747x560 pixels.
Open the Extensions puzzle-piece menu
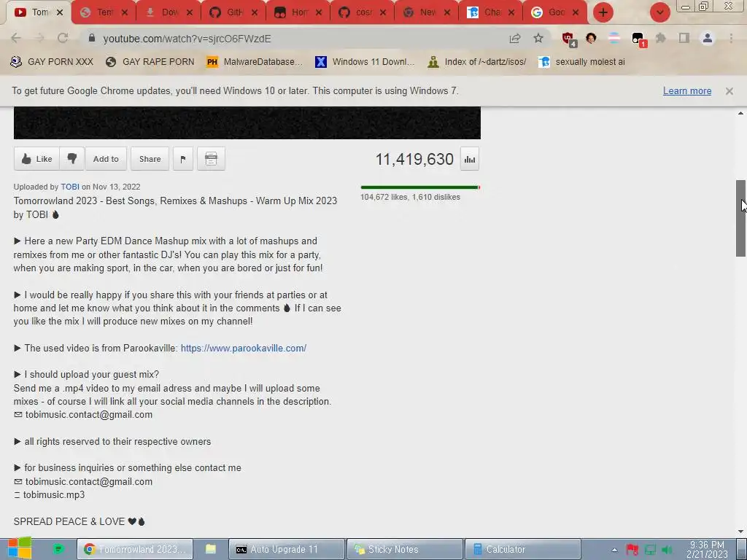click(661, 38)
